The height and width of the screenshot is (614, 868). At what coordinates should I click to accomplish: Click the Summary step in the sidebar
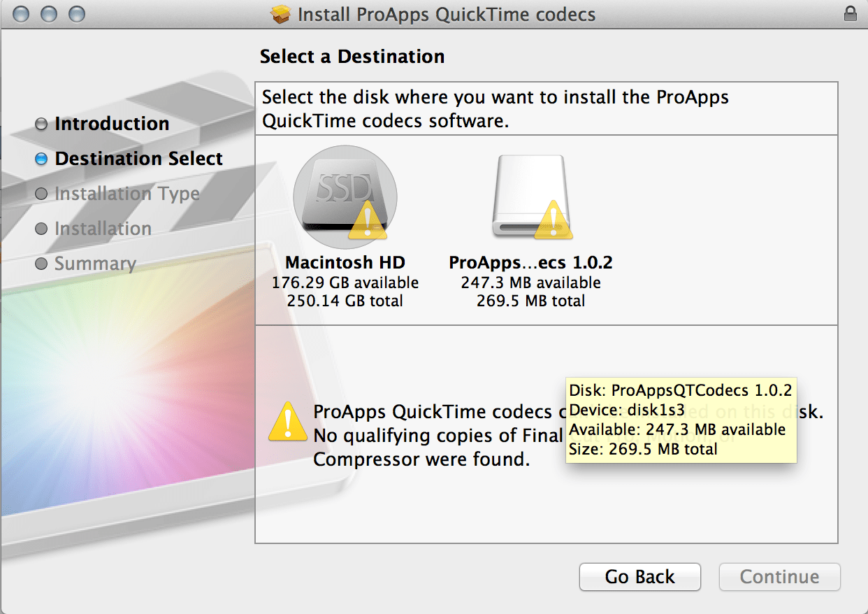click(95, 264)
